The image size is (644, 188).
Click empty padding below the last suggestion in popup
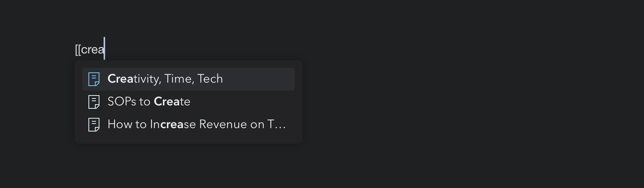189,139
